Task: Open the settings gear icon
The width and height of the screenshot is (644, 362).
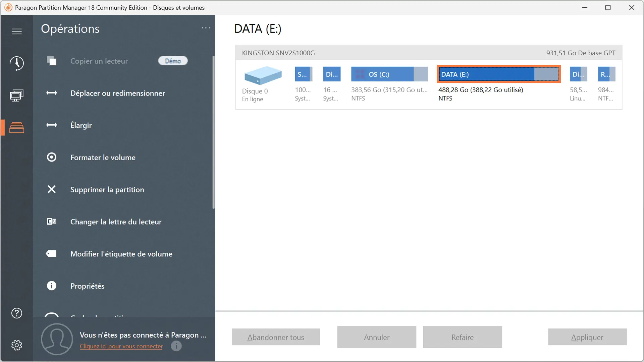Action: (x=16, y=345)
